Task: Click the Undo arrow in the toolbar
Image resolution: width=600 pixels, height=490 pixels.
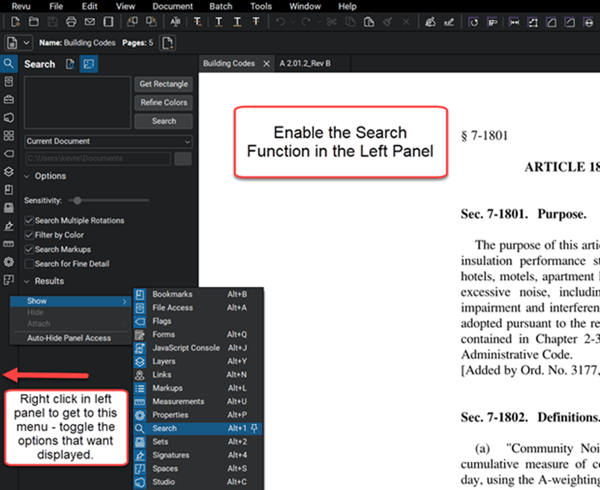Action: [x=280, y=22]
